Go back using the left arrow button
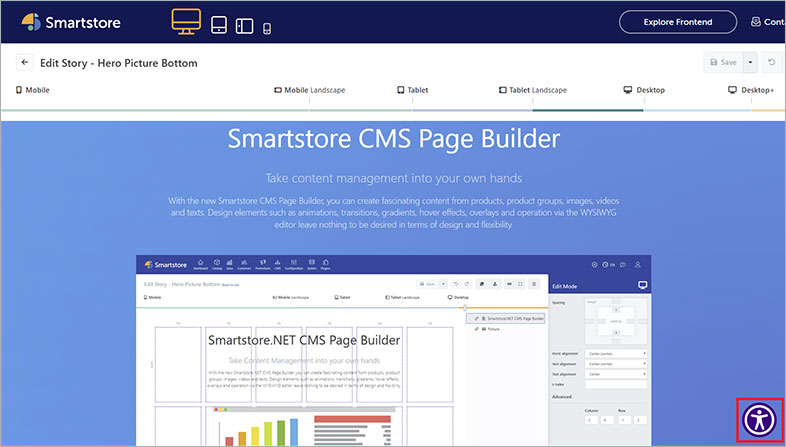The height and width of the screenshot is (447, 786). point(25,63)
